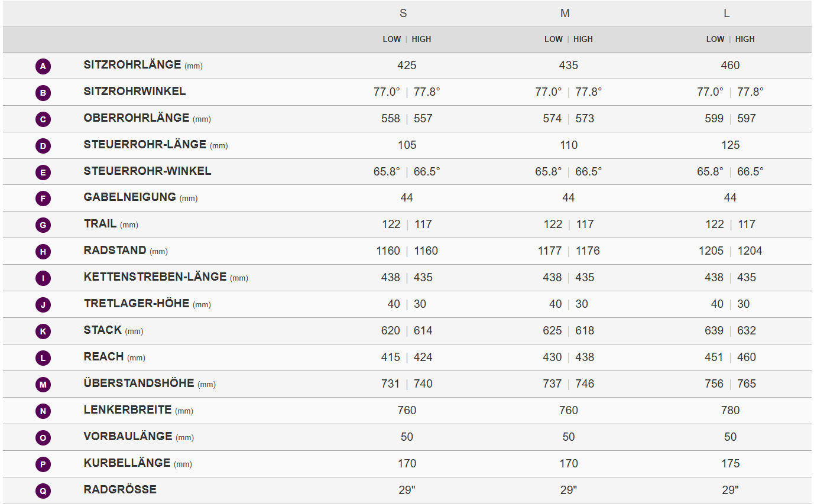Click the SITZROHRLÄNGE row label
The width and height of the screenshot is (814, 504).
pyautogui.click(x=132, y=65)
